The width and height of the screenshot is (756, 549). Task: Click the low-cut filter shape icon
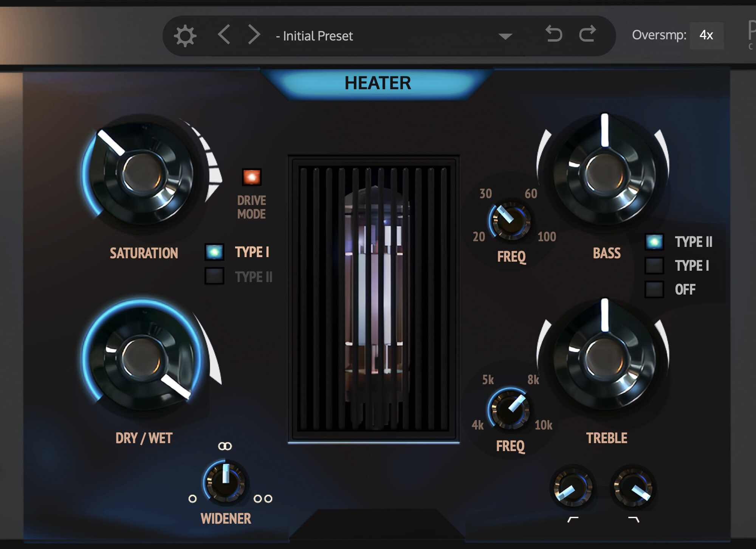coord(573,520)
